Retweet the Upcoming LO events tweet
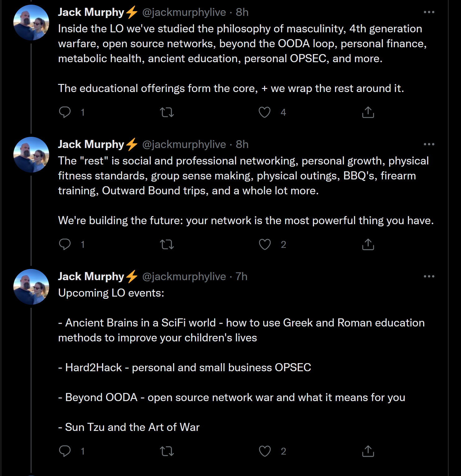The height and width of the screenshot is (476, 461). pyautogui.click(x=167, y=451)
